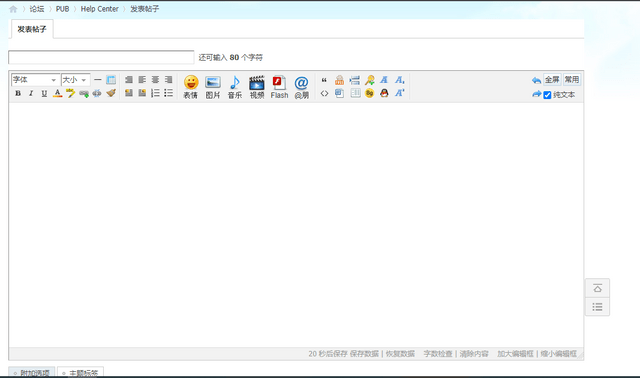Apply float left layout

129,93
